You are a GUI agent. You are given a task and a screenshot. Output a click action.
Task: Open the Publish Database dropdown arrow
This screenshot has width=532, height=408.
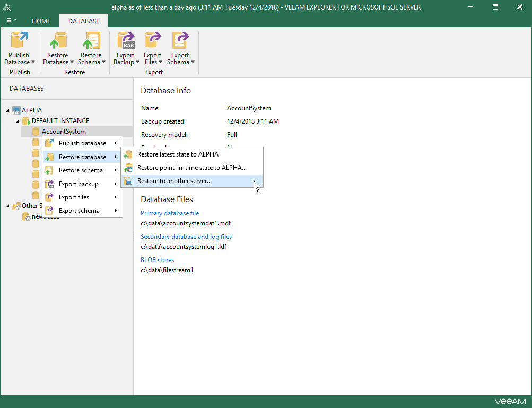[x=33, y=62]
